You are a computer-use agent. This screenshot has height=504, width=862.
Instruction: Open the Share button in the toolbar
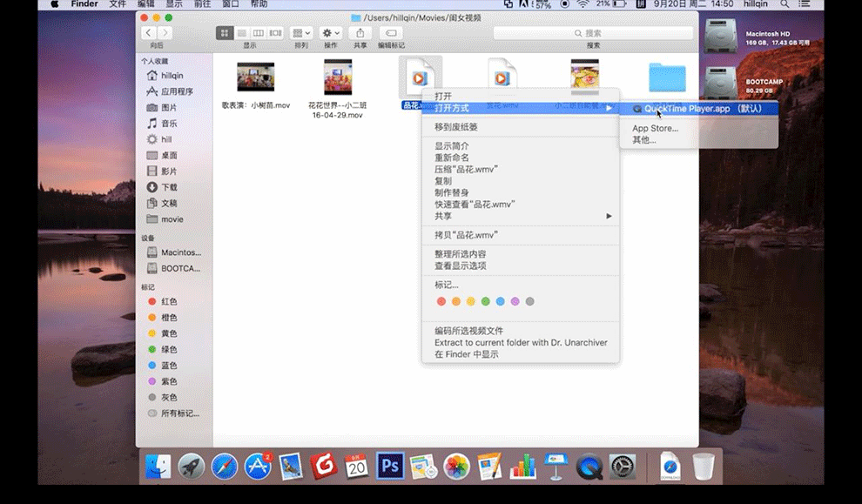pos(360,32)
